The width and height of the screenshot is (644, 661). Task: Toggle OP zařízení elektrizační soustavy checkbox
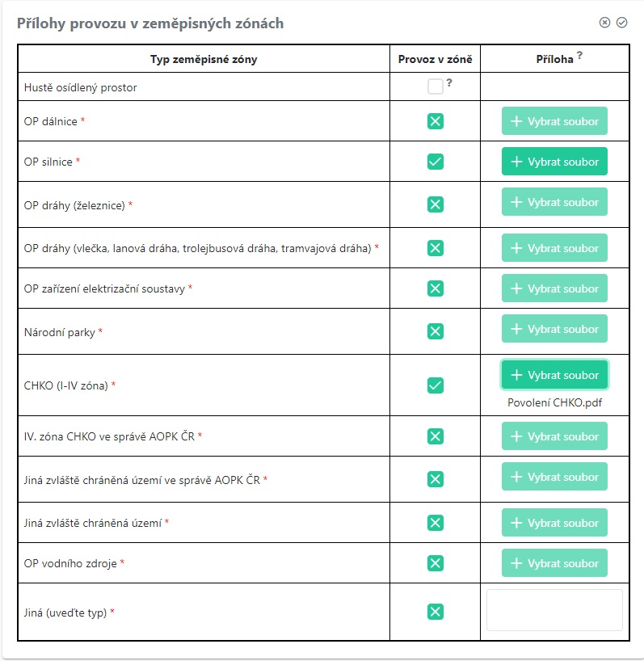[x=436, y=288]
